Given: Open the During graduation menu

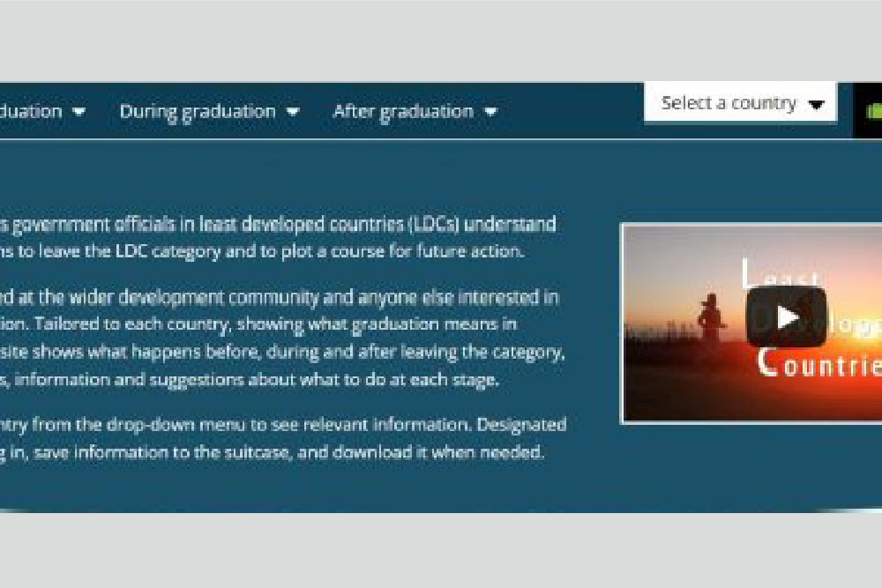Looking at the screenshot, I should pos(198,112).
